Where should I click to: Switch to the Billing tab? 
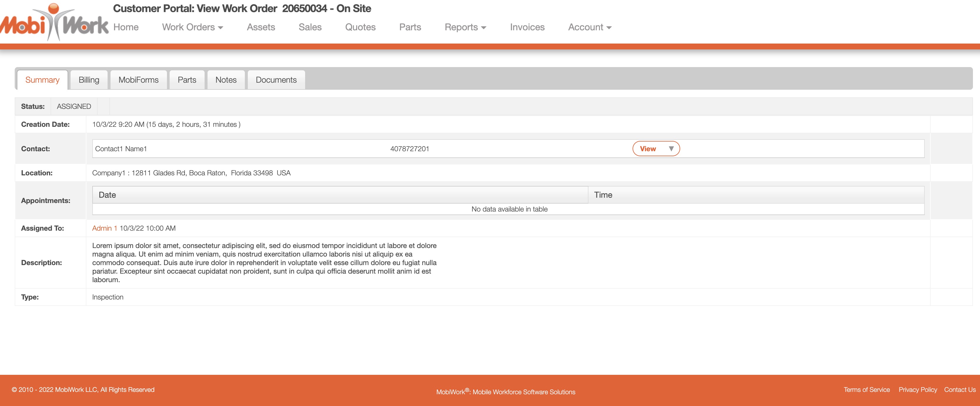coord(89,80)
